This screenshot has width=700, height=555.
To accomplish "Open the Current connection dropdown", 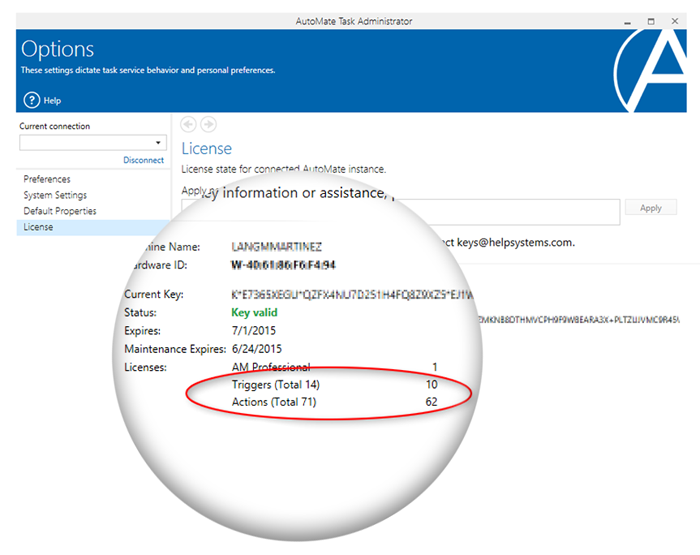I will (x=93, y=142).
